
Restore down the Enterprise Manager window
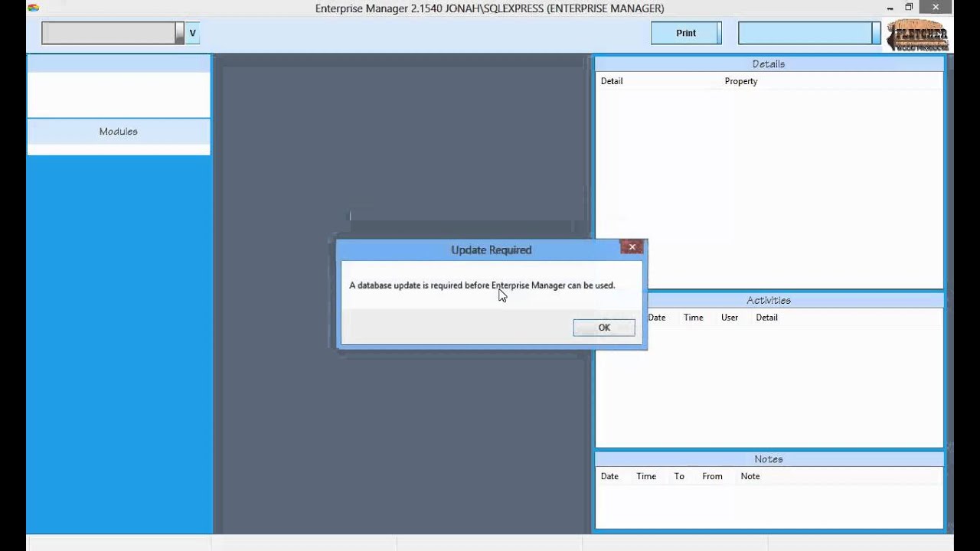[x=909, y=8]
